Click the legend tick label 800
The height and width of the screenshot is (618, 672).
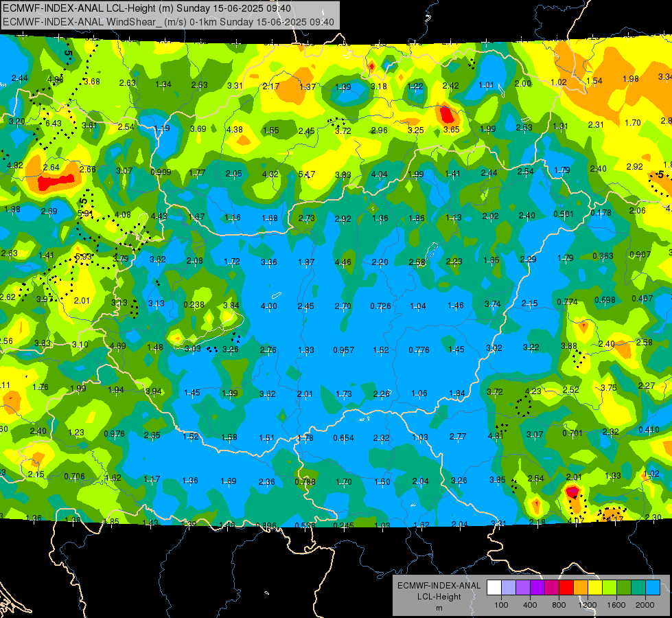(x=559, y=605)
